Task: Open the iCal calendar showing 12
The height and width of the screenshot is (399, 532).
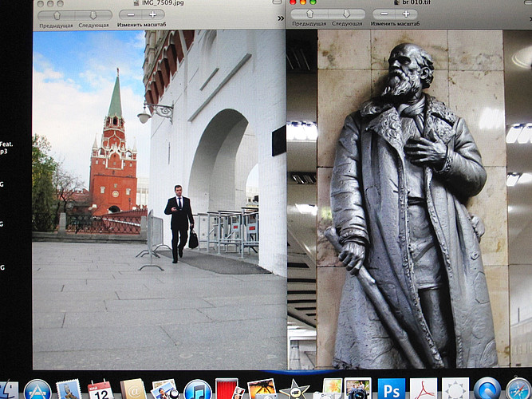Action: 100,390
